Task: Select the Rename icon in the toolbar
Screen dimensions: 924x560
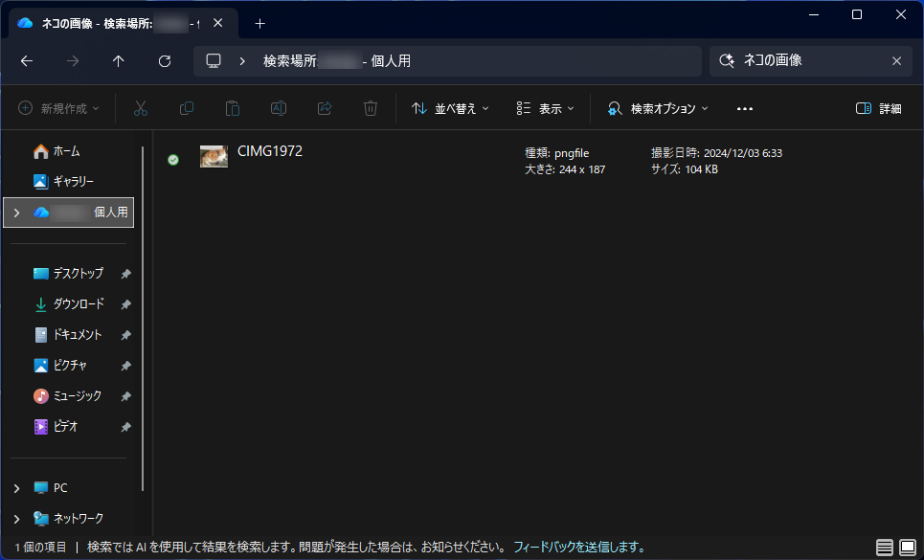Action: 279,108
